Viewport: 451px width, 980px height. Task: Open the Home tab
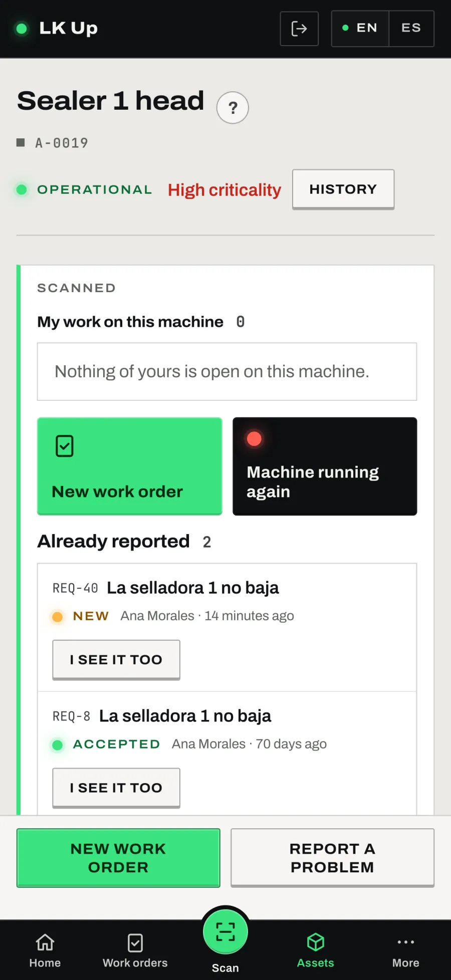[x=45, y=950]
